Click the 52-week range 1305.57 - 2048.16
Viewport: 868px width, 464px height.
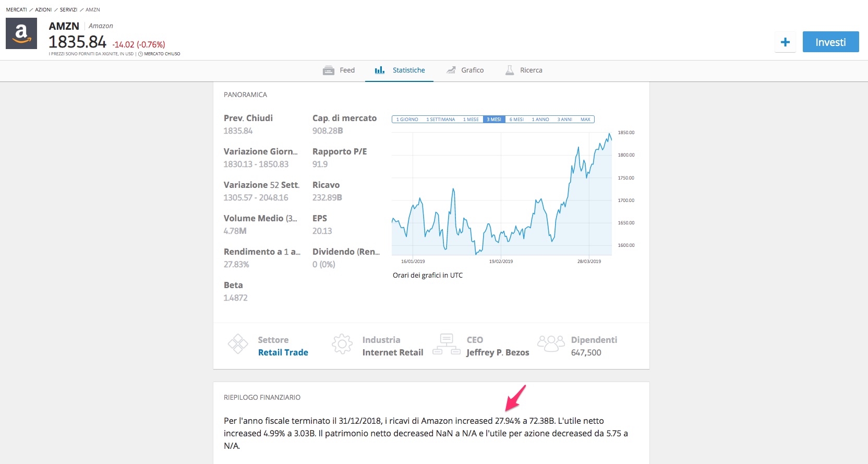pyautogui.click(x=256, y=198)
